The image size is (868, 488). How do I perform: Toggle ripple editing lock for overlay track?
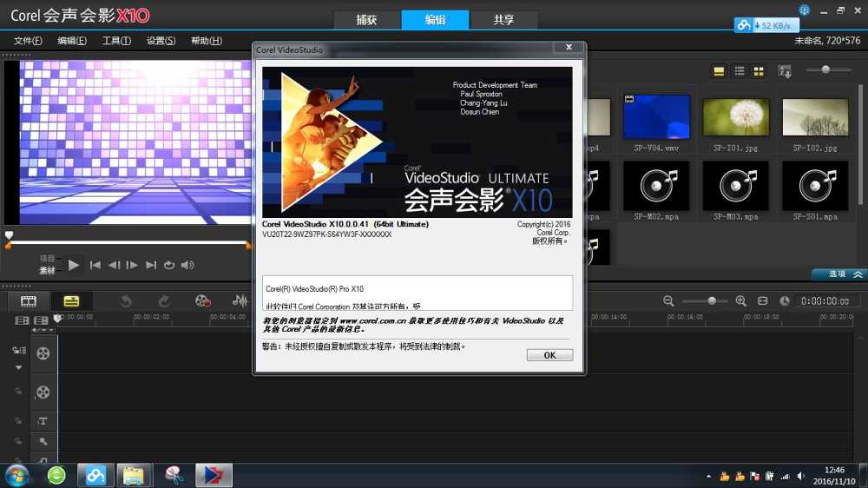18,391
